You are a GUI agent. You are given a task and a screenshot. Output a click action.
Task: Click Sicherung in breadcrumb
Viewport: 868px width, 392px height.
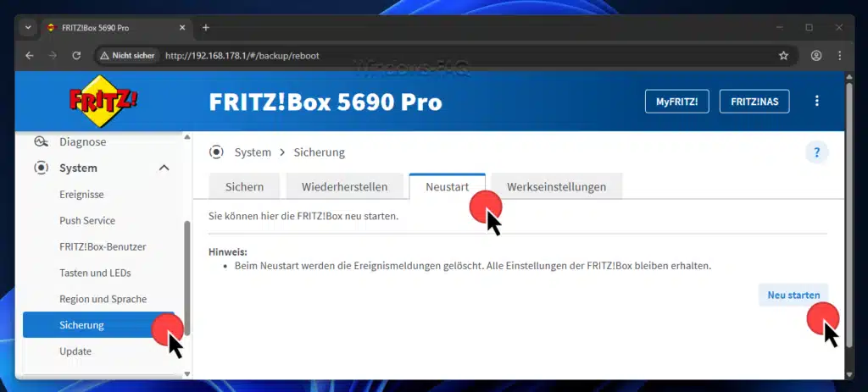tap(320, 152)
